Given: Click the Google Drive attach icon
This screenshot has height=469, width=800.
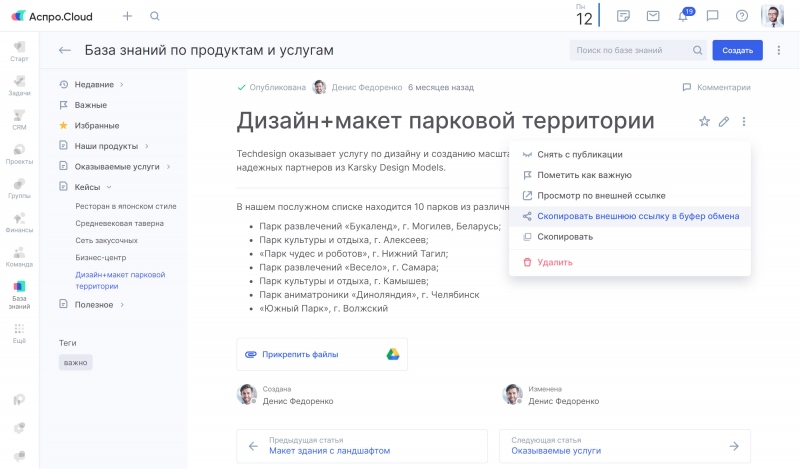Looking at the screenshot, I should pos(393,354).
